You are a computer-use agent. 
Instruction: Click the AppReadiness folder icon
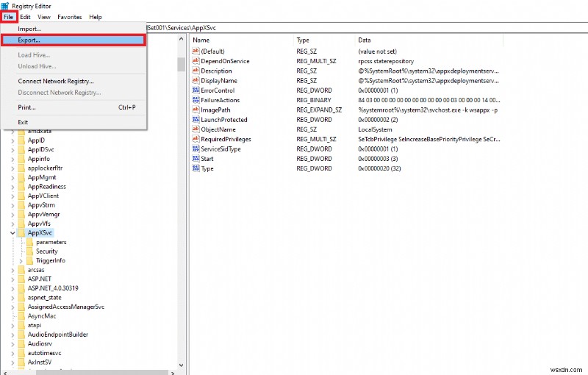coord(21,187)
